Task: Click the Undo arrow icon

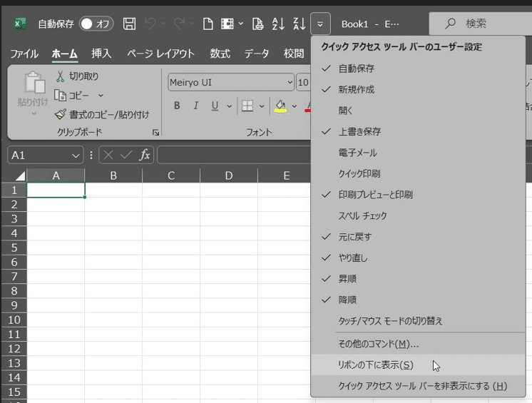Action: click(x=150, y=24)
